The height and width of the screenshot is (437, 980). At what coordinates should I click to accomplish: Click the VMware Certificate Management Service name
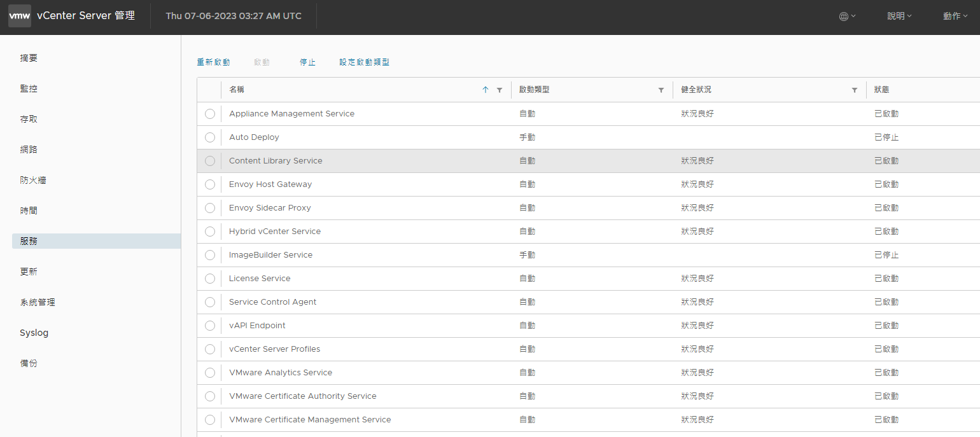pos(310,420)
